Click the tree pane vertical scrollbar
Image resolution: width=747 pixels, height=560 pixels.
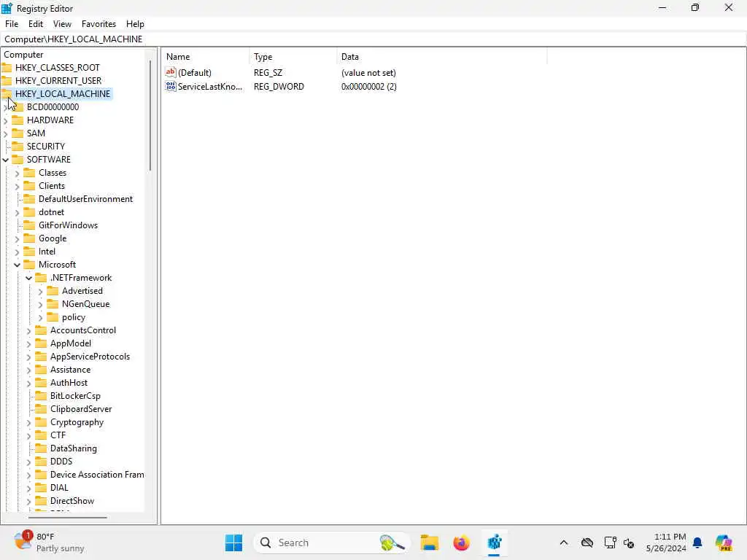coord(150,115)
